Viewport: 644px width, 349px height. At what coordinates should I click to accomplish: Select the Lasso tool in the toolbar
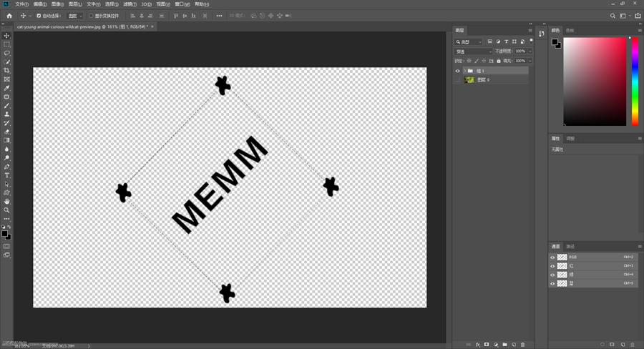[7, 53]
